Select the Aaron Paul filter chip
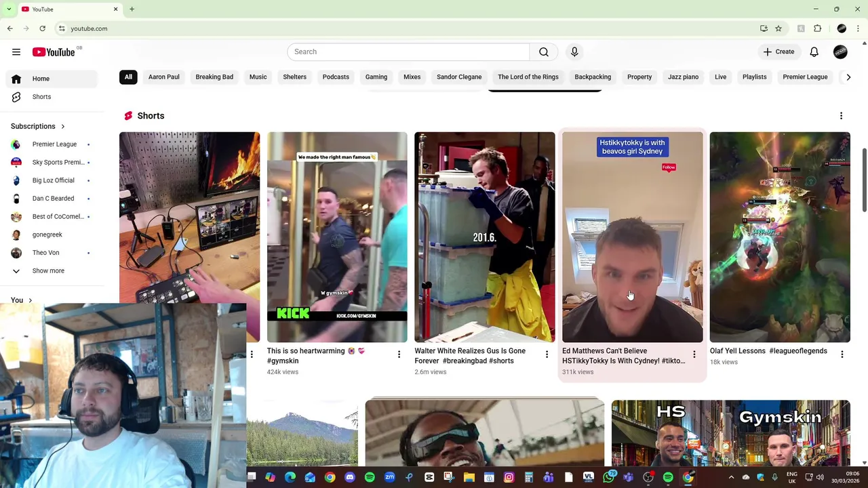 [164, 77]
